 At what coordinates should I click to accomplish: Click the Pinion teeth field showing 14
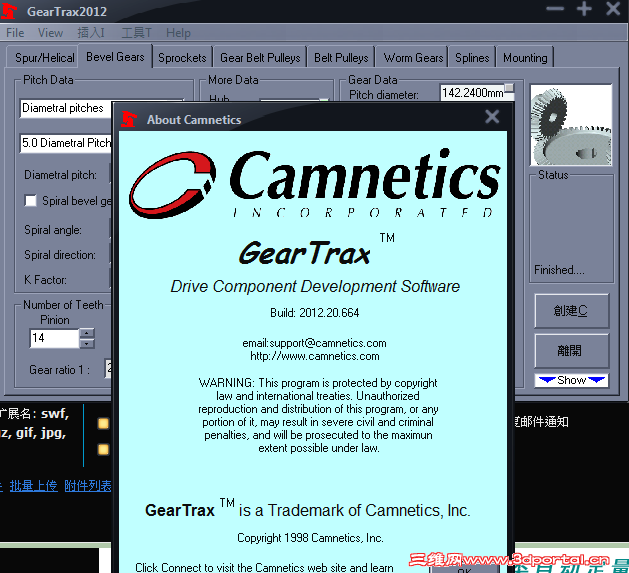[54, 338]
